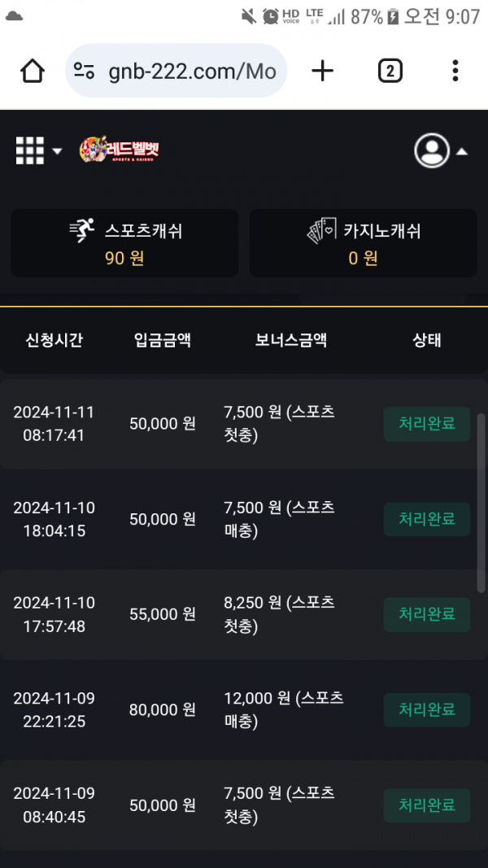Viewport: 488px width, 868px height.
Task: Tap 처리완료 status for 80,000 원 deposit
Action: [426, 710]
